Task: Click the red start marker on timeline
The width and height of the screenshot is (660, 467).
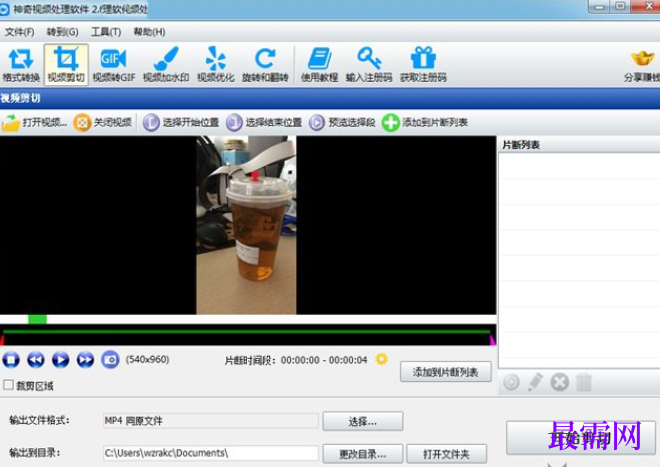Action: [2, 340]
